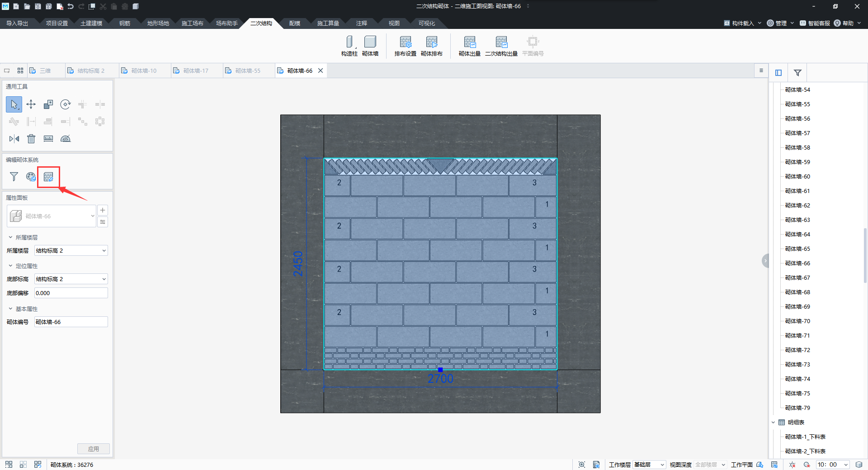Pick the rotate tool
Viewport: 868px width, 470px height.
66,104
